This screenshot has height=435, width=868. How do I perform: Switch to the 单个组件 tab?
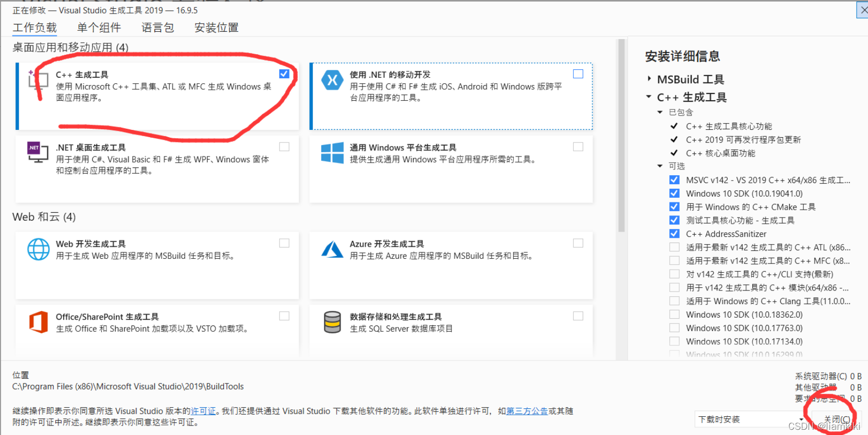click(x=99, y=28)
